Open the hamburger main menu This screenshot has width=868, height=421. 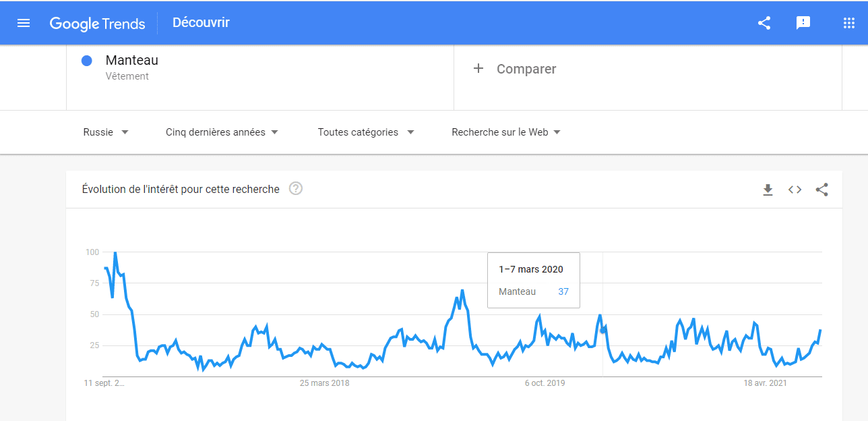pyautogui.click(x=24, y=23)
